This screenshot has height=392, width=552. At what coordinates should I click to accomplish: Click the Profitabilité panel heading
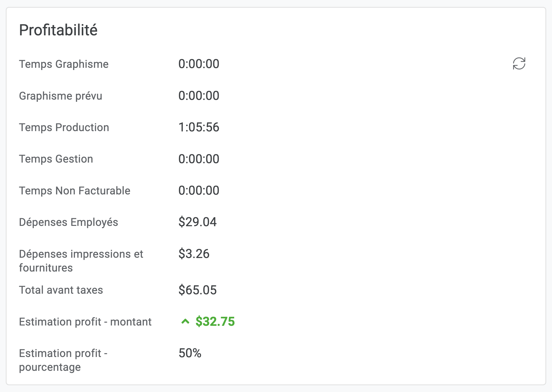click(58, 30)
